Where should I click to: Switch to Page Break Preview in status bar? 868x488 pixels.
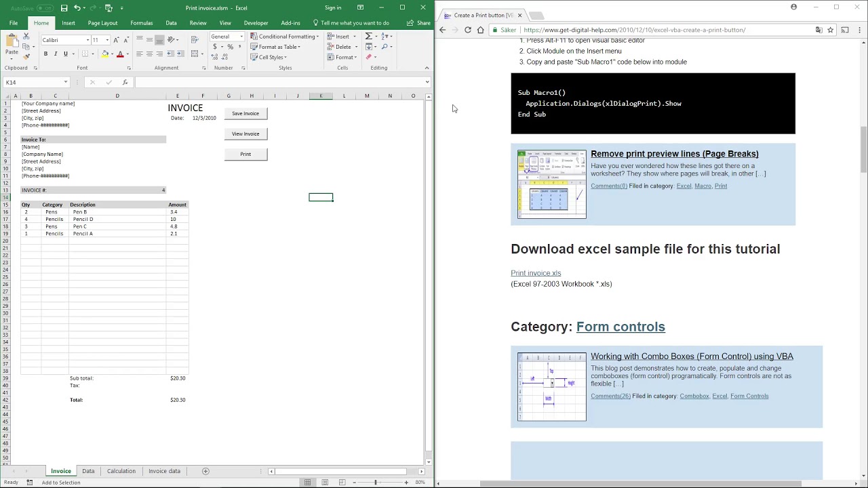click(x=341, y=482)
